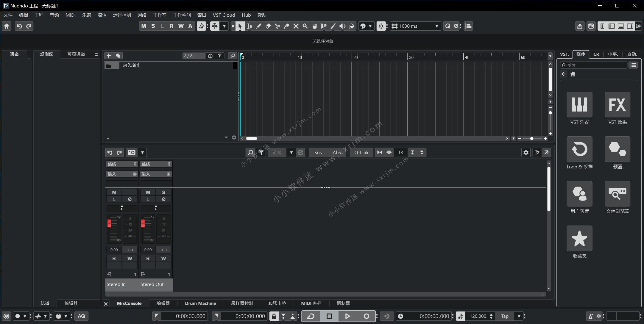Select the Scissors split tool
The image size is (644, 324).
coord(277,26)
